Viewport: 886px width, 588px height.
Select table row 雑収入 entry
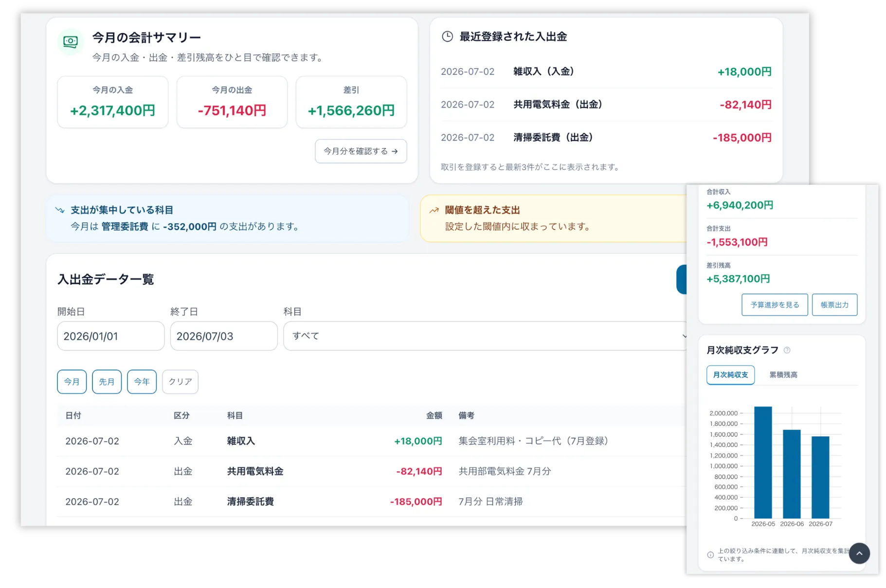[x=372, y=441]
